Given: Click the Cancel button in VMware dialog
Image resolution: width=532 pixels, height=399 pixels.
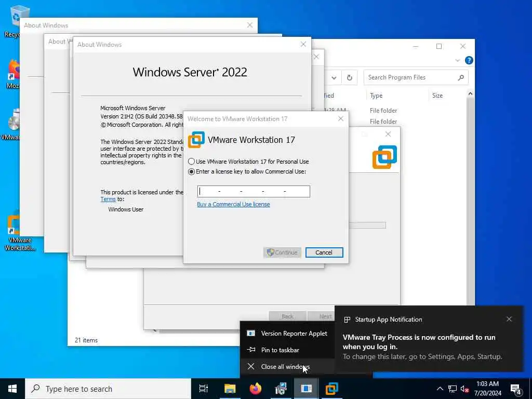Looking at the screenshot, I should pyautogui.click(x=324, y=252).
